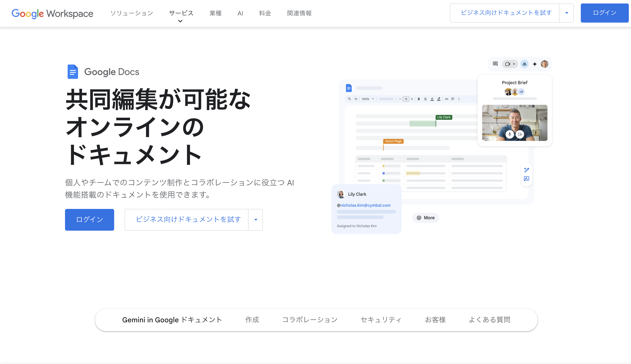This screenshot has width=631, height=364.
Task: Open comment history using the comments icon
Action: pos(495,64)
